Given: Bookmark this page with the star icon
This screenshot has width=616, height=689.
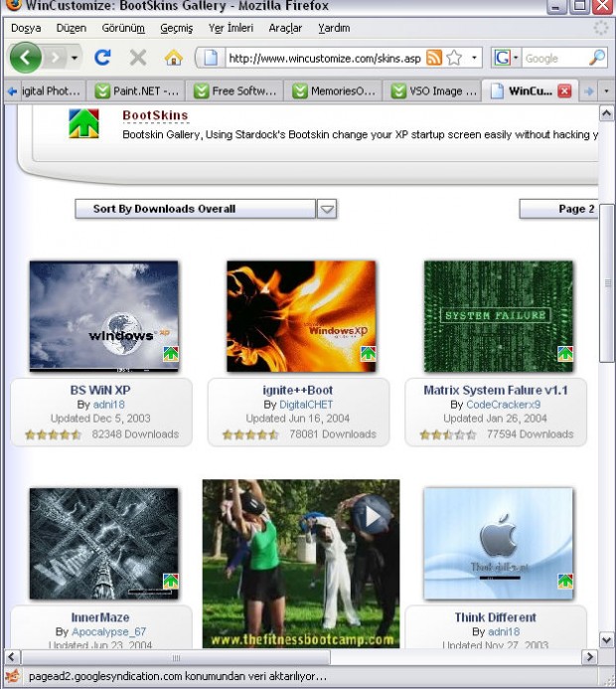Looking at the screenshot, I should point(454,58).
